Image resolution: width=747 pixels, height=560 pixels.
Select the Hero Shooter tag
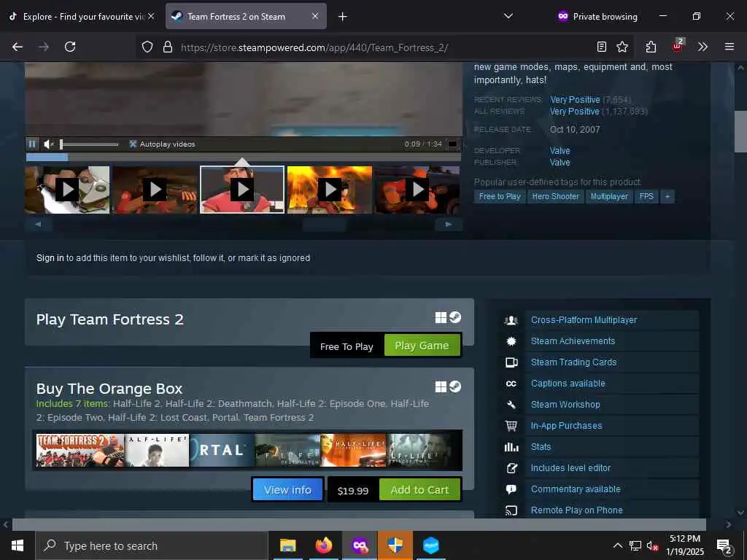(x=555, y=196)
